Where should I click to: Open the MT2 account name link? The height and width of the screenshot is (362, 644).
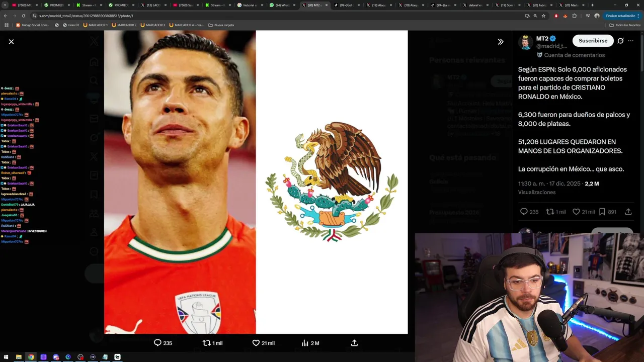[x=542, y=39]
